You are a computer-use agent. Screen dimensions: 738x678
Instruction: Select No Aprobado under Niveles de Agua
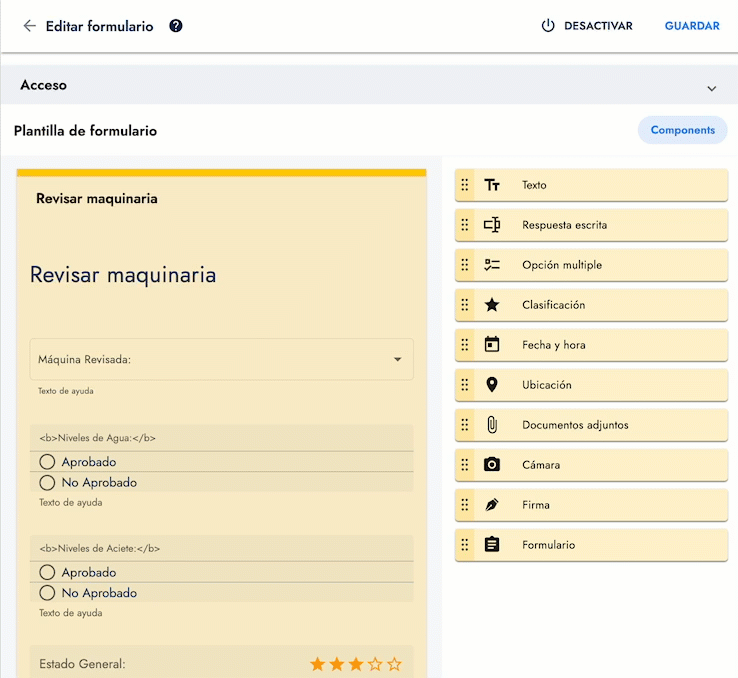point(47,483)
